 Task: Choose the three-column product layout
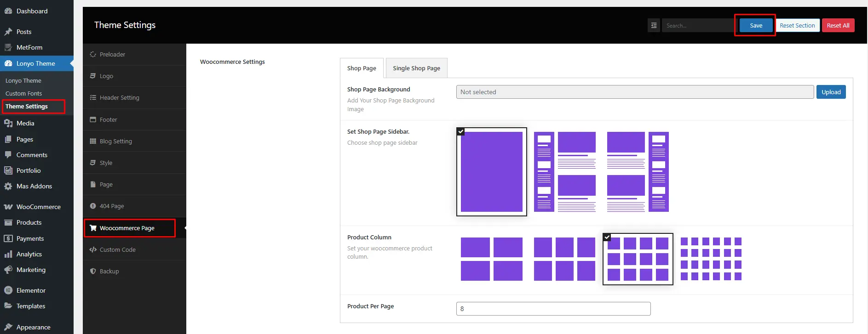pyautogui.click(x=565, y=259)
